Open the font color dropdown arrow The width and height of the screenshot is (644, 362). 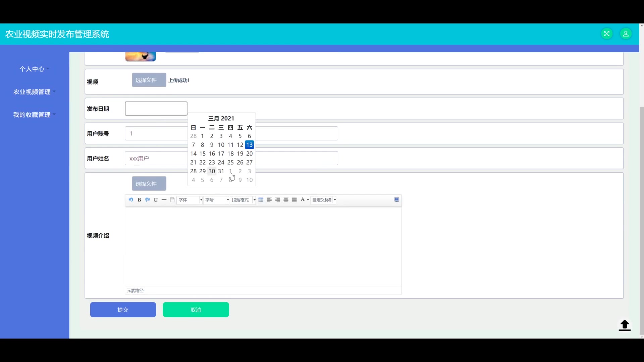coord(308,200)
